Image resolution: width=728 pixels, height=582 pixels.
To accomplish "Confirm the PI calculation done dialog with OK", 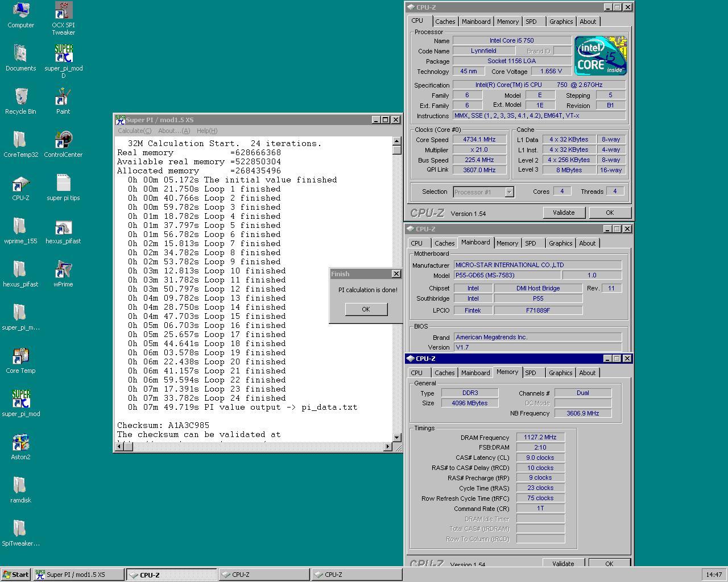I will click(366, 309).
